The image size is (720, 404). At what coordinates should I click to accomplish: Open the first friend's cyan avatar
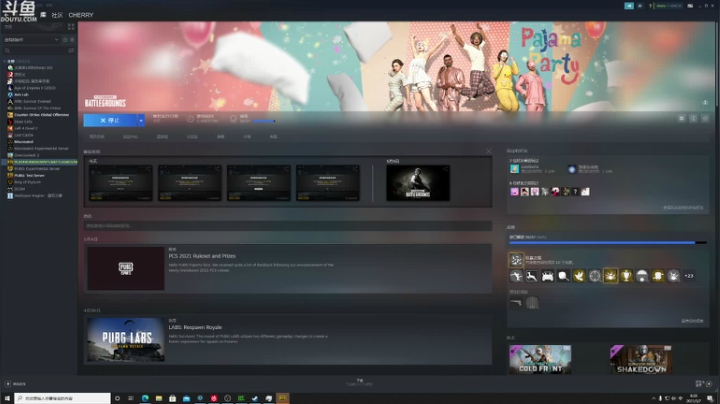514,169
